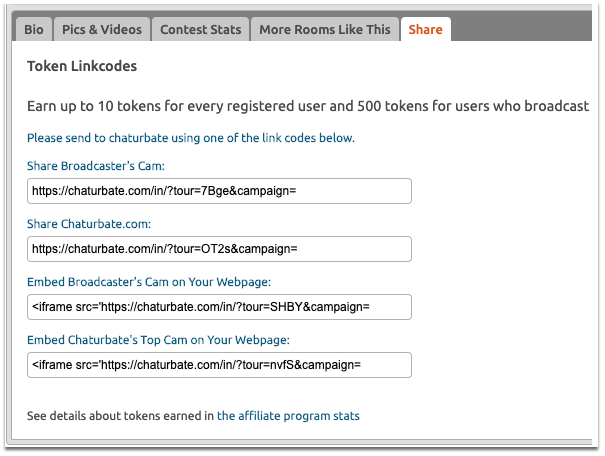Open the Contest Stats tab
The height and width of the screenshot is (456, 605).
click(201, 29)
